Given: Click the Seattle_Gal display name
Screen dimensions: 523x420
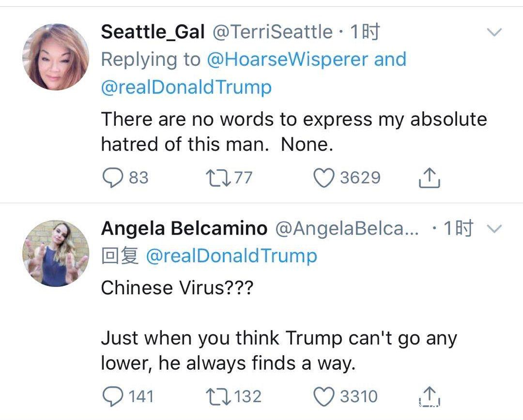Looking at the screenshot, I should click(153, 32).
